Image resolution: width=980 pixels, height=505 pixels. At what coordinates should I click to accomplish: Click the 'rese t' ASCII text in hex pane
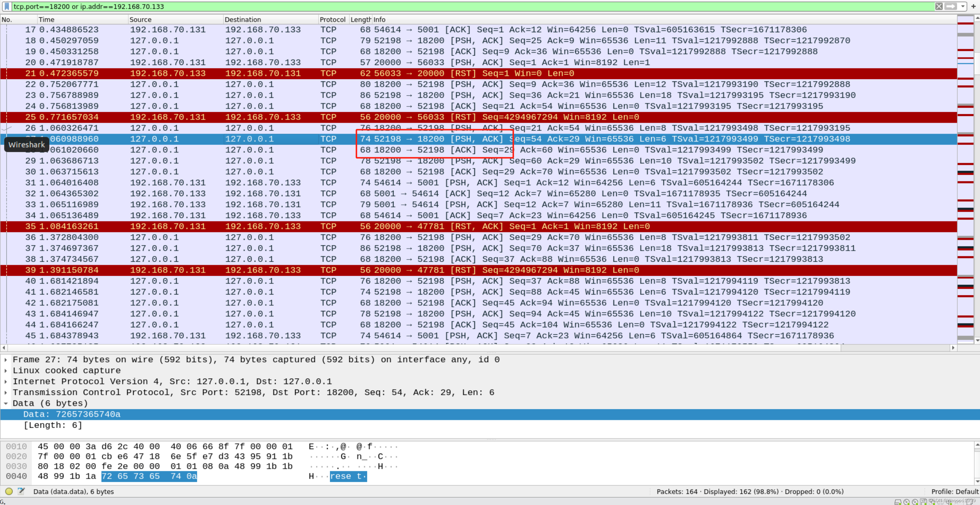[x=348, y=476]
